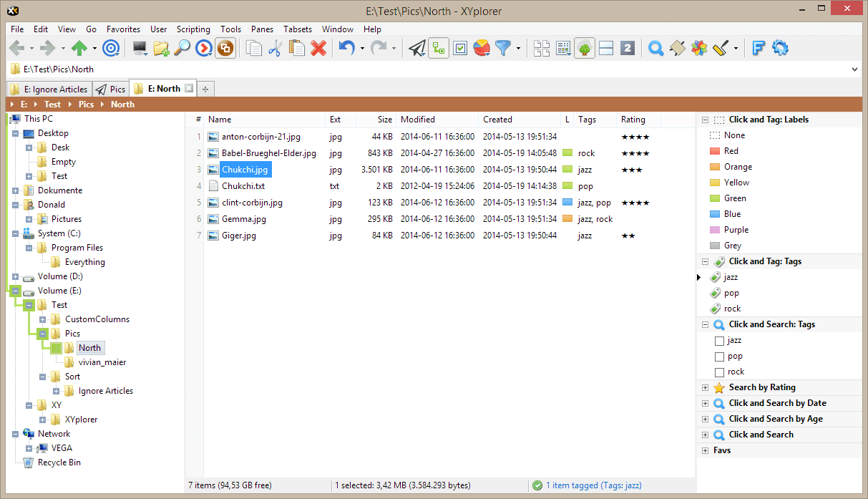
Task: Open the Favorites menu
Action: click(x=123, y=29)
